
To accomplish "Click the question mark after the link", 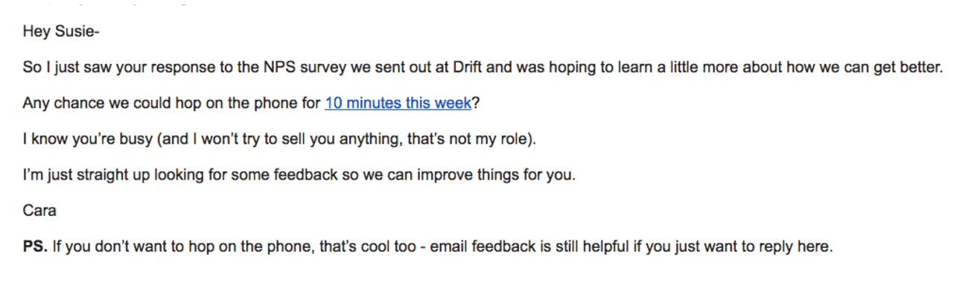I will pyautogui.click(x=476, y=104).
